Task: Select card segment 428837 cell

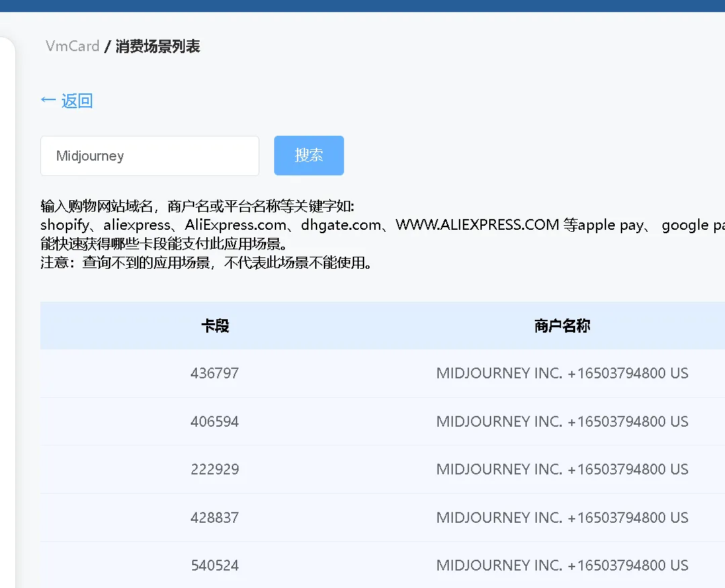Action: [x=215, y=518]
